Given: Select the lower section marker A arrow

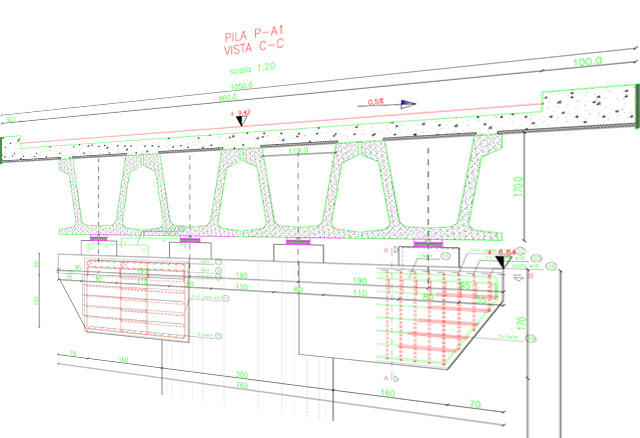Looking at the screenshot, I should (396, 379).
